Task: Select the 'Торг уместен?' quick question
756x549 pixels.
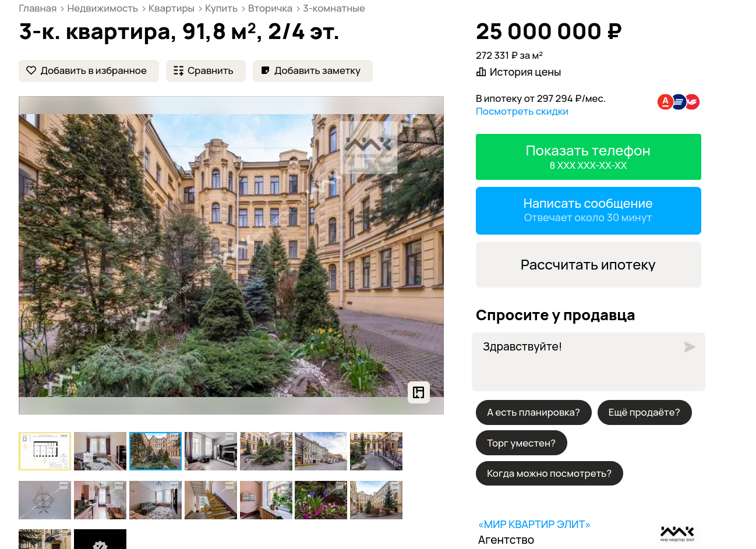Action: point(521,443)
